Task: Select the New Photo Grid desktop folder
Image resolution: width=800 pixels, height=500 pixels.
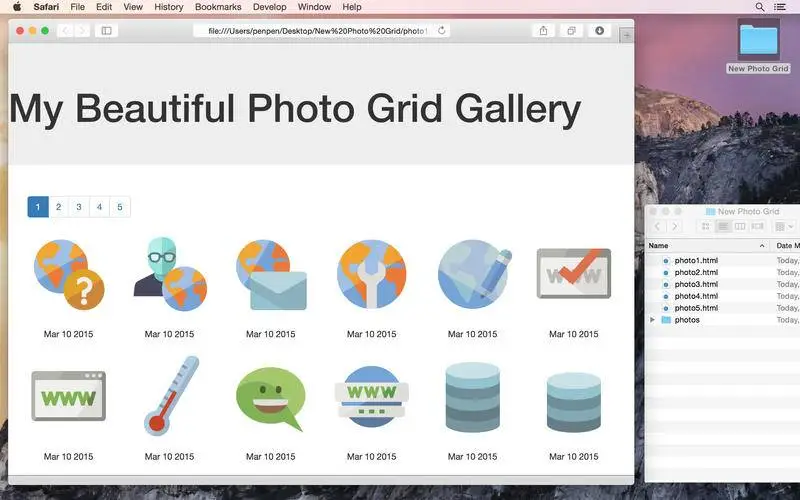Action: (x=759, y=46)
